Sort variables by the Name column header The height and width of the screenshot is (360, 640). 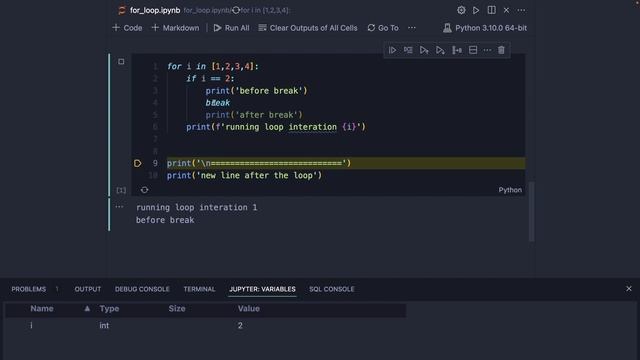pyautogui.click(x=42, y=309)
